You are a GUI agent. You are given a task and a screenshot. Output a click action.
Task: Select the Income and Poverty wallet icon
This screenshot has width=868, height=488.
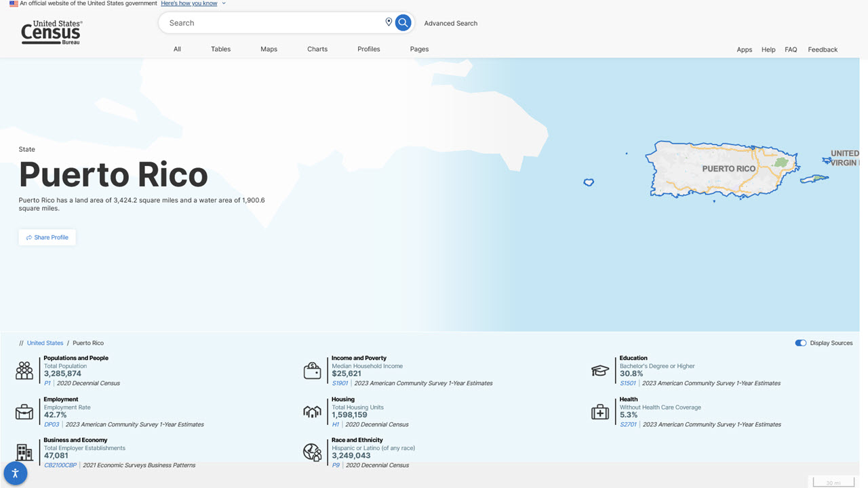click(x=312, y=370)
